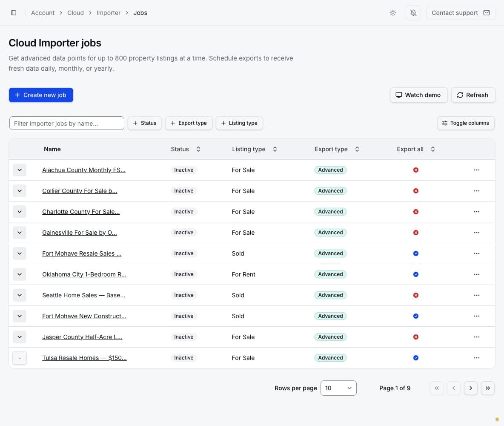Open the actions menu for Collier County job
This screenshot has height=426, width=504.
coord(476,191)
